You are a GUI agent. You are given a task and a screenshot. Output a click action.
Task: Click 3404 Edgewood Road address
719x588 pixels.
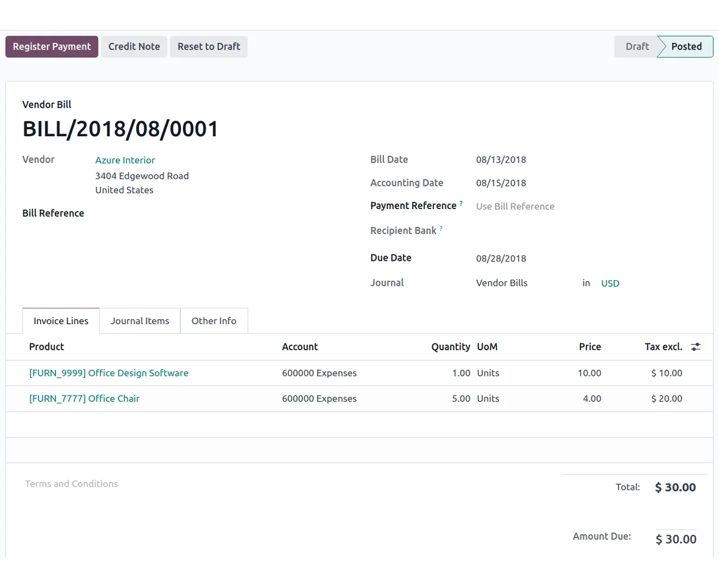[142, 176]
